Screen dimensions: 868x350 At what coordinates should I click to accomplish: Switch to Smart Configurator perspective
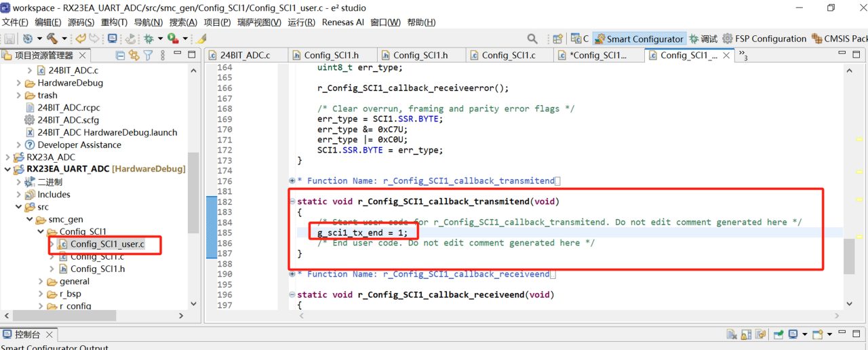click(639, 39)
